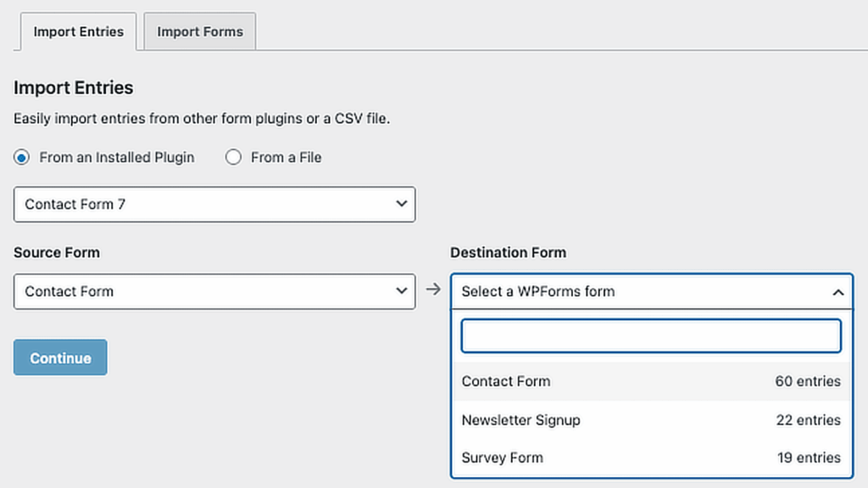Click the search field in destination dropdown
The height and width of the screenshot is (488, 868).
[x=651, y=335]
